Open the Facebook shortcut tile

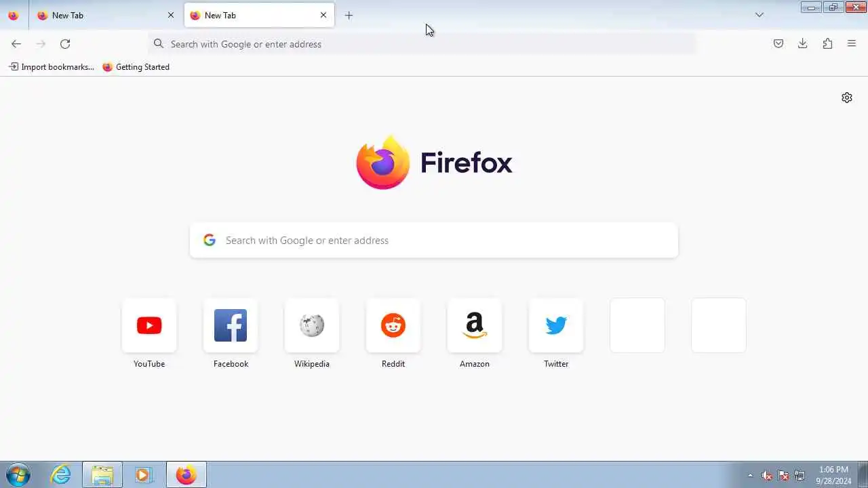[231, 325]
